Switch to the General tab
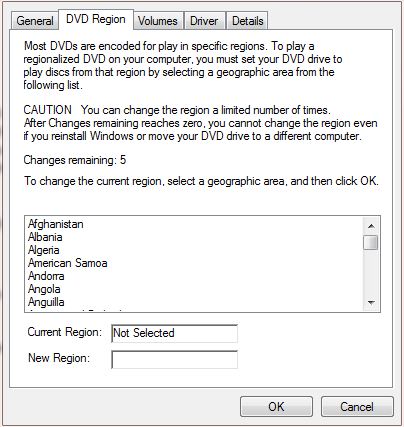 click(x=35, y=21)
